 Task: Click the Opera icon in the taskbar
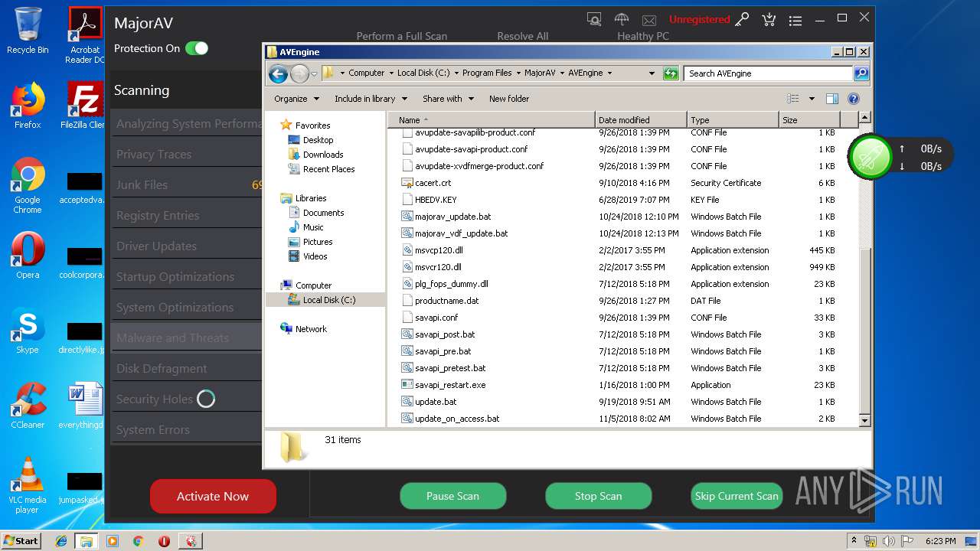[164, 541]
